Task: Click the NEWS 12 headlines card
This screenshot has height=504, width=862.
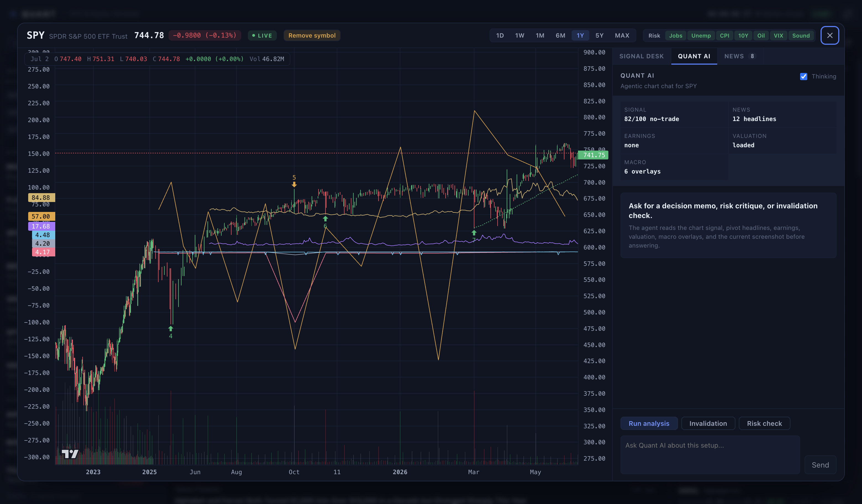Action: [783, 115]
